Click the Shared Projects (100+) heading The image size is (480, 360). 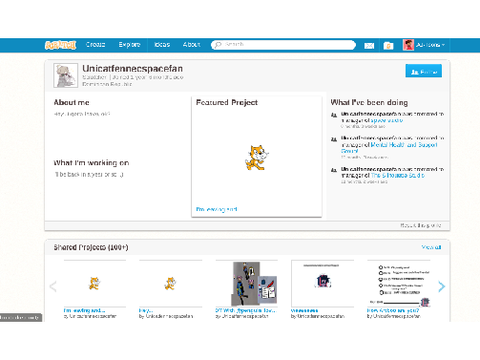click(91, 247)
